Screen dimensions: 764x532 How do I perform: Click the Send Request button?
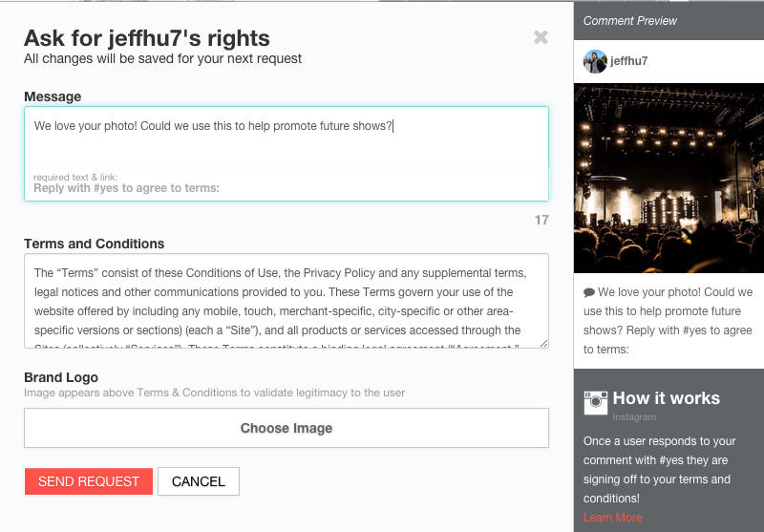coord(89,481)
